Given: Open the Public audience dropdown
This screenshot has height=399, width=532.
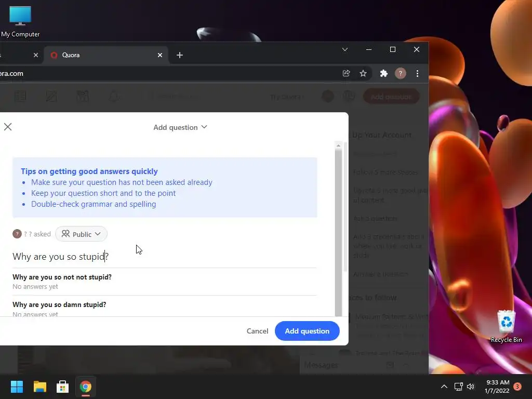Looking at the screenshot, I should (x=81, y=234).
